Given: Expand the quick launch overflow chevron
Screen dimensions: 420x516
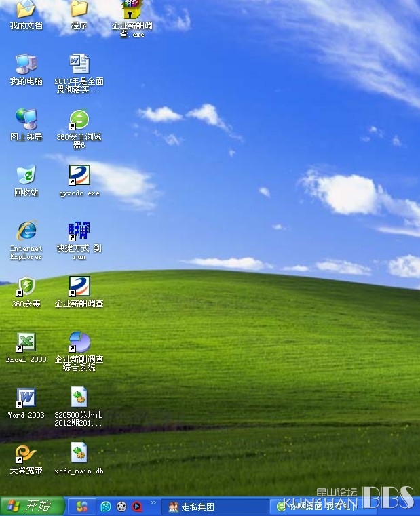Looking at the screenshot, I should click(x=153, y=503).
